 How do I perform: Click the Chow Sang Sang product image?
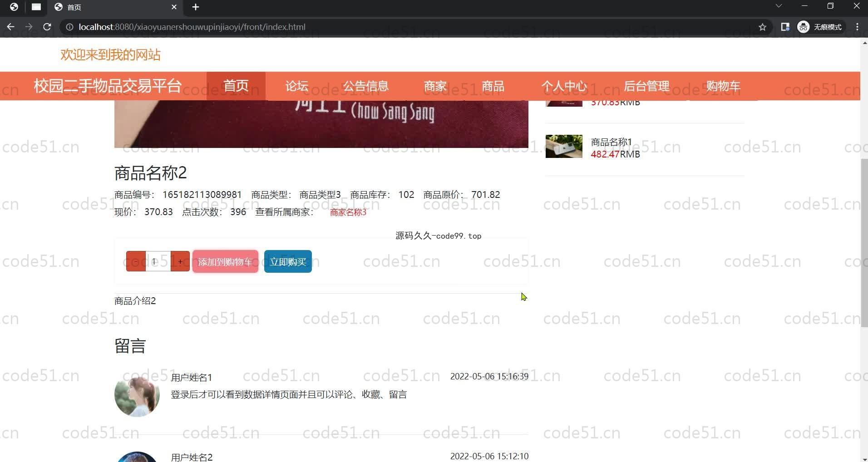point(321,124)
